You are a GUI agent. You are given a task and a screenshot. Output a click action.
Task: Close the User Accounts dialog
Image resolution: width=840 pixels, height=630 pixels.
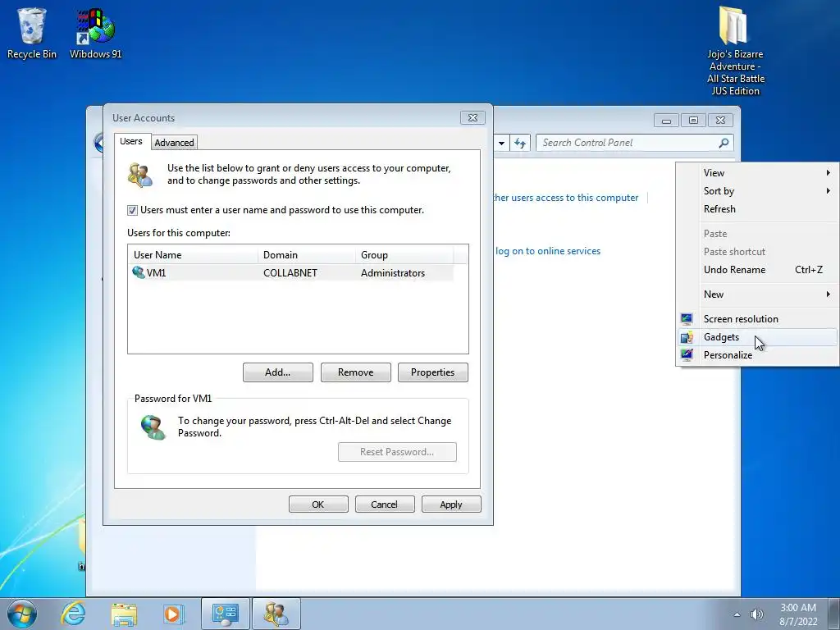click(472, 118)
